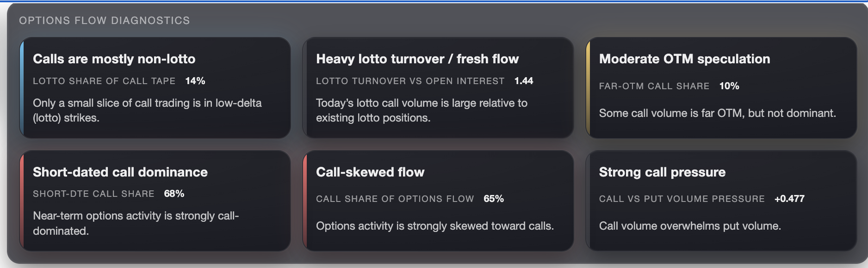Screen dimensions: 868x268
Task: Click the +0.477 call vs put pressure value
Action: (x=790, y=199)
